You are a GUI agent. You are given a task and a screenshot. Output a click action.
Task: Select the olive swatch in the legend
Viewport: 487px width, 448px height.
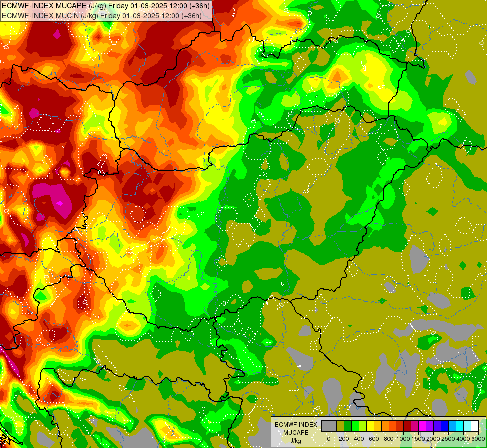(x=340, y=426)
